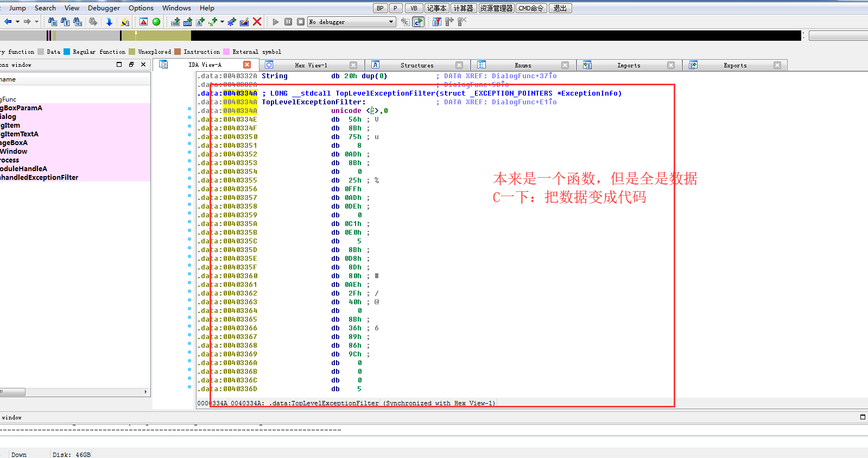The width and height of the screenshot is (868, 458).
Task: Click the Instruction color legend swatch
Action: [178, 52]
